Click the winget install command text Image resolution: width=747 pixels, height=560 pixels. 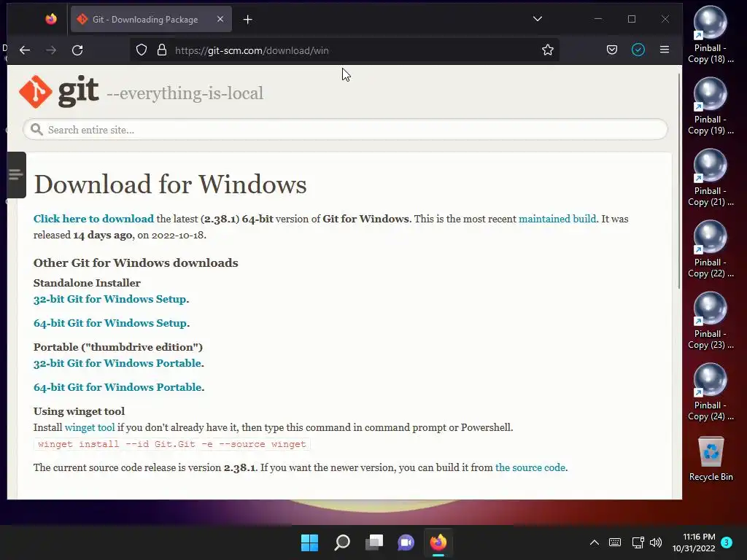point(172,444)
